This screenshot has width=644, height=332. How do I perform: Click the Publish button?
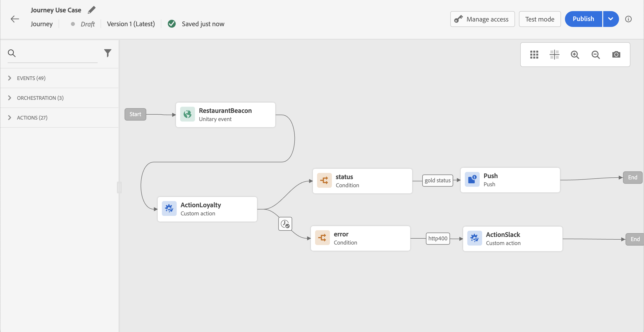click(x=583, y=19)
